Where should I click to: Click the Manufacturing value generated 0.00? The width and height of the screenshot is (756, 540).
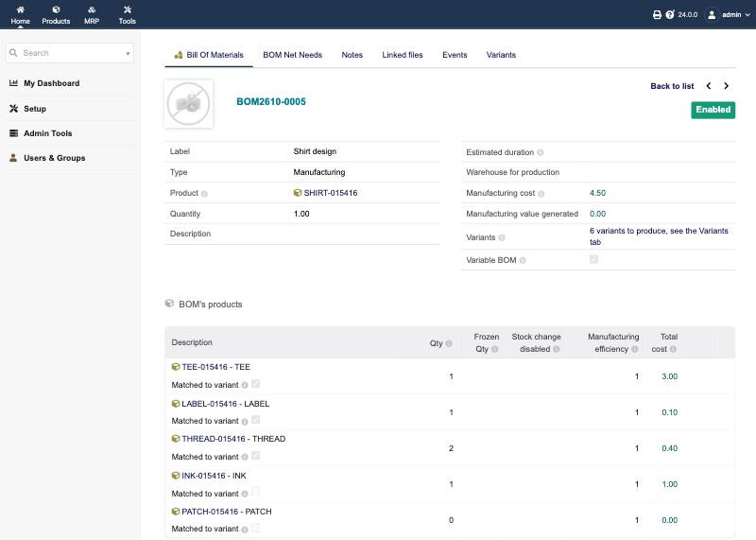pos(597,214)
